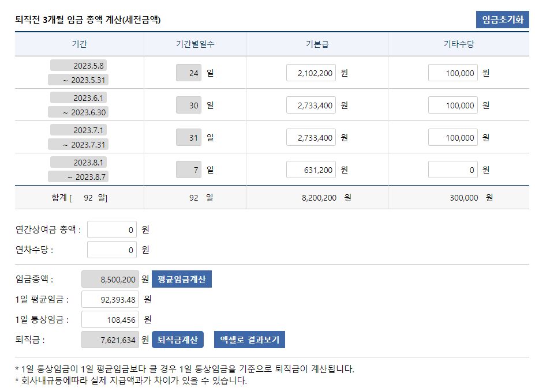Screen dimensions: 535x392
Task: Click the 1일 통상임금 field
Action: pos(110,319)
